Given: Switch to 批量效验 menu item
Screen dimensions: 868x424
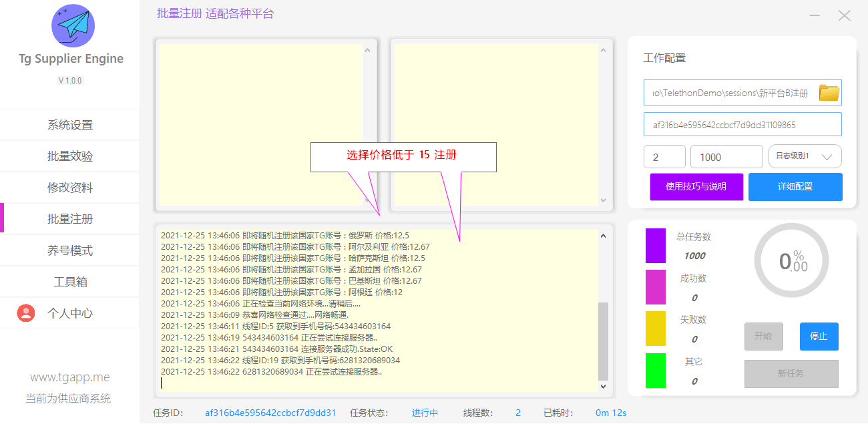Looking at the screenshot, I should [x=70, y=156].
